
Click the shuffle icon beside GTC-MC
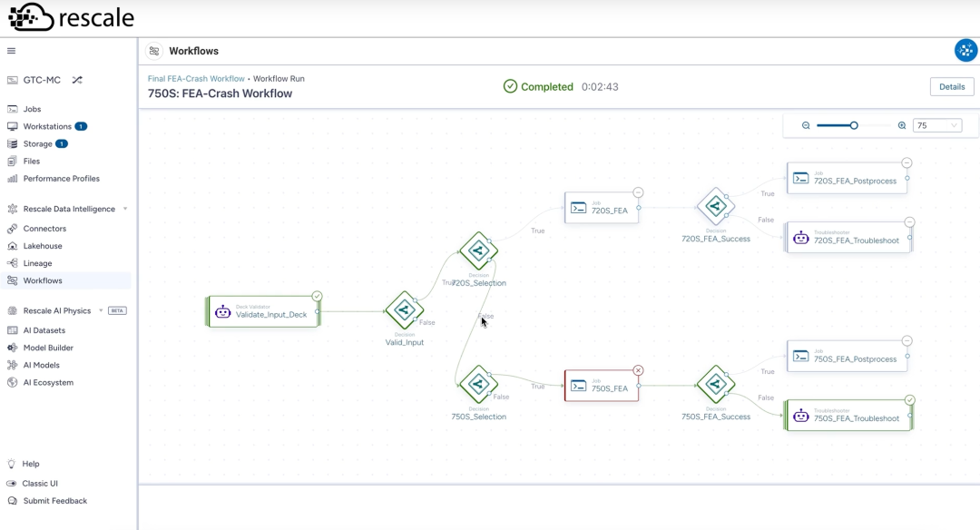[x=77, y=80]
